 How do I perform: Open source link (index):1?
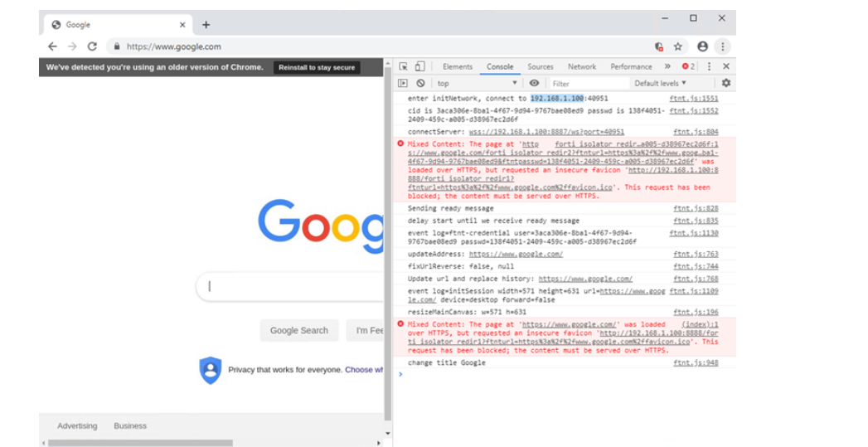700,324
